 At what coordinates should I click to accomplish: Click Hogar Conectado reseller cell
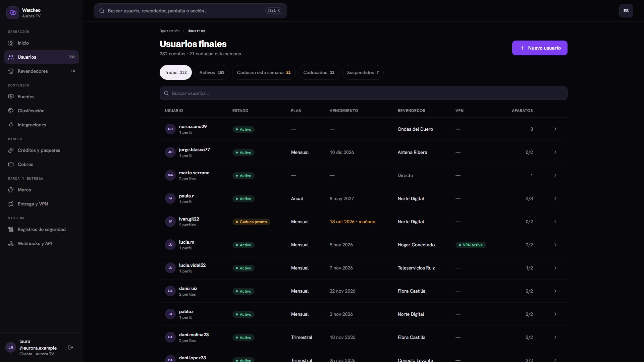click(416, 245)
